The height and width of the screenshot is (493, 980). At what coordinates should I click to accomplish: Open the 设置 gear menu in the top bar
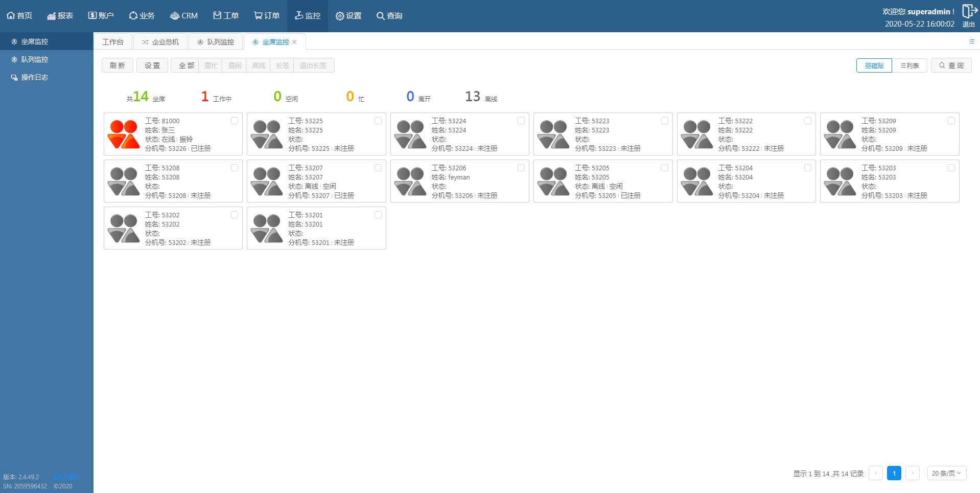point(348,16)
